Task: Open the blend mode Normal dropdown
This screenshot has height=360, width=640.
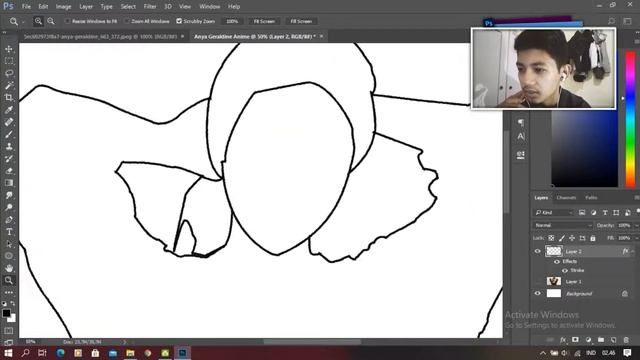Action: point(562,225)
